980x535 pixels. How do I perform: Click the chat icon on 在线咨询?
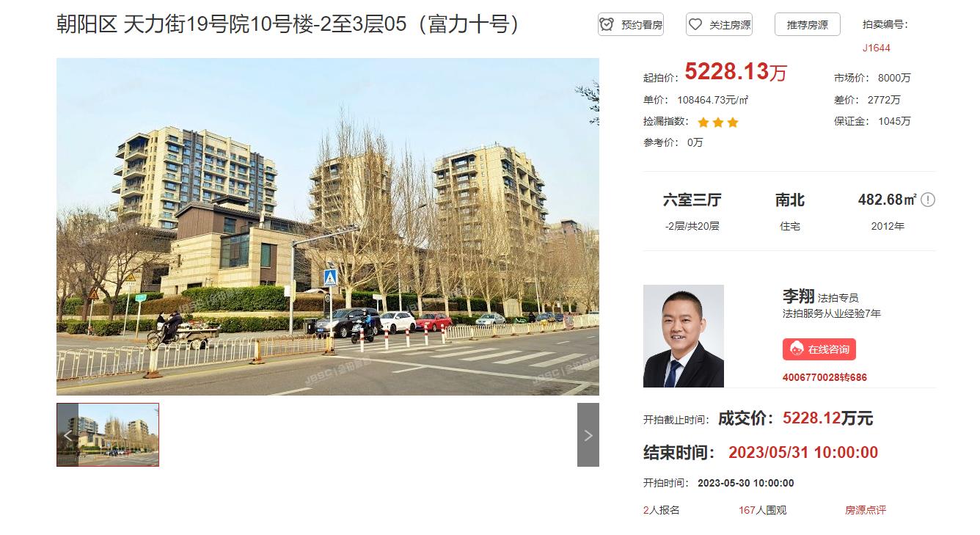796,349
